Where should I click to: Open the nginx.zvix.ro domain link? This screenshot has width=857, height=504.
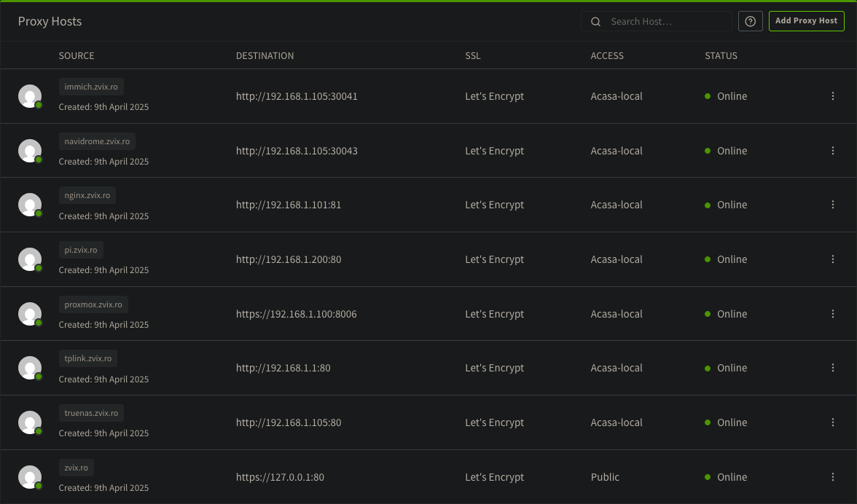(87, 195)
